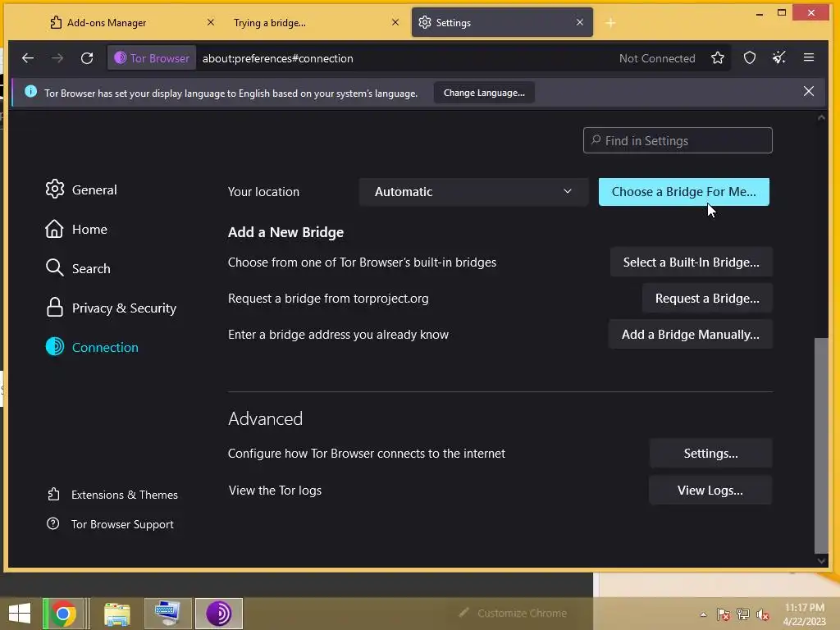This screenshot has width=840, height=630.
Task: Click the muted volume tray icon
Action: point(763,614)
